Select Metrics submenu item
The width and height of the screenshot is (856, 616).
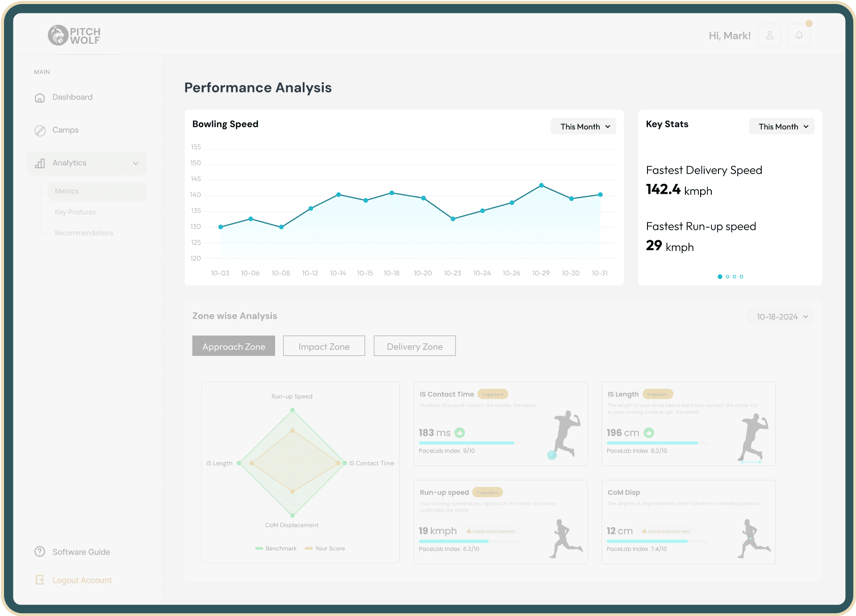pyautogui.click(x=97, y=191)
